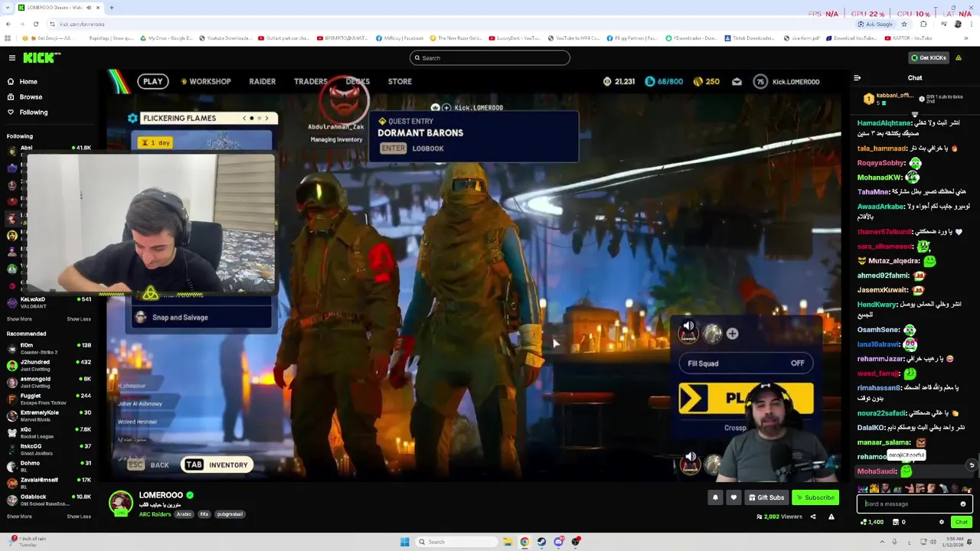Open Windows Start menu

pos(404,542)
